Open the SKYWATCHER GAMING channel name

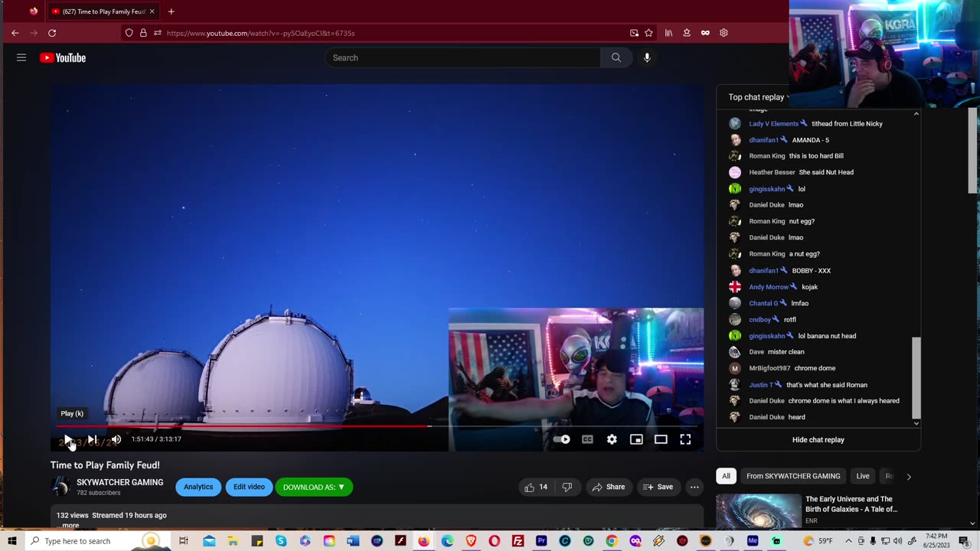pyautogui.click(x=119, y=482)
